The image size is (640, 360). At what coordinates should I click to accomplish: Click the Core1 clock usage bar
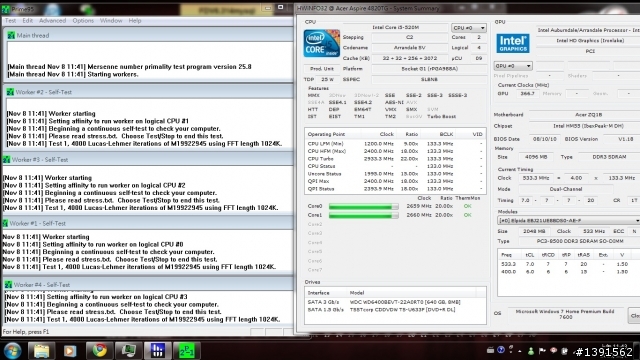363,215
